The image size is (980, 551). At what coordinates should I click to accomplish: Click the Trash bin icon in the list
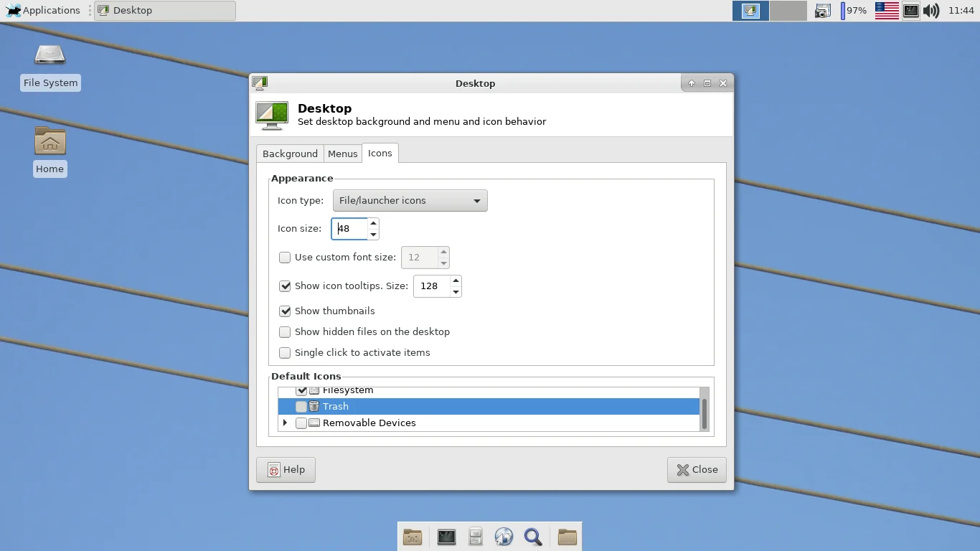tap(314, 407)
